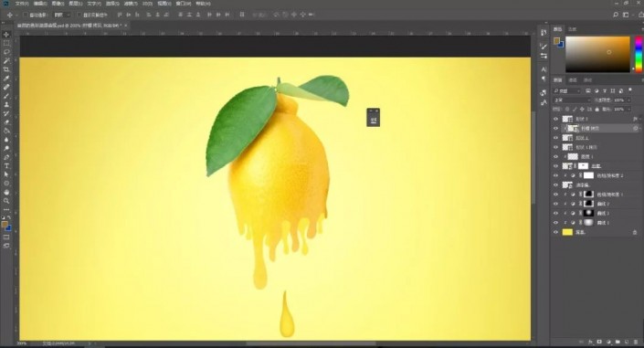
Task: Select the Brush tool
Action: [6, 96]
